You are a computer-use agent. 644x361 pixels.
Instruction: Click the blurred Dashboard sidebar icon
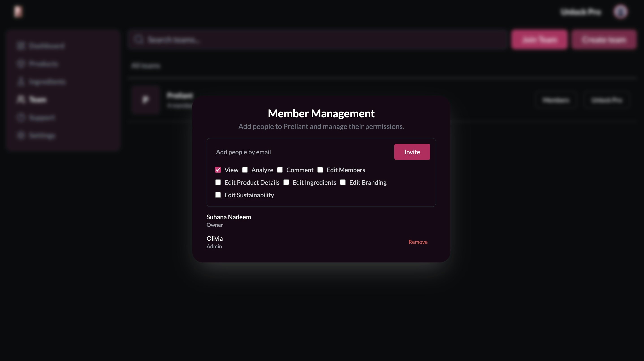click(21, 46)
